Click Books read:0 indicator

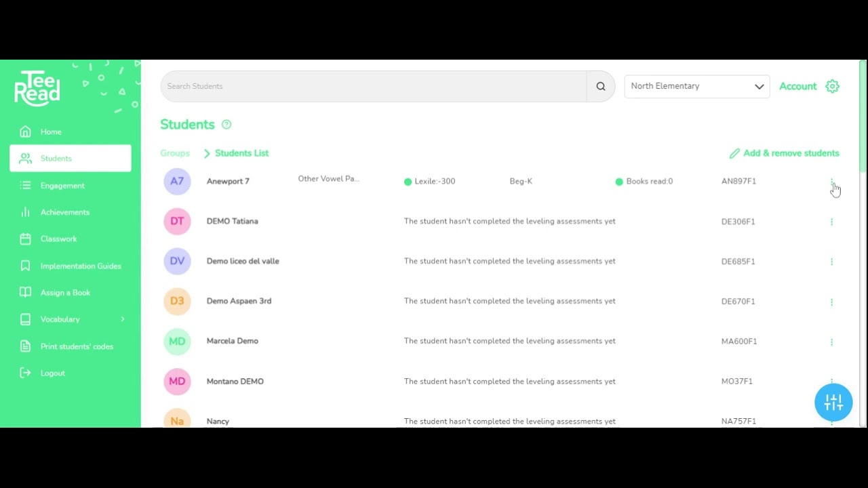(644, 182)
